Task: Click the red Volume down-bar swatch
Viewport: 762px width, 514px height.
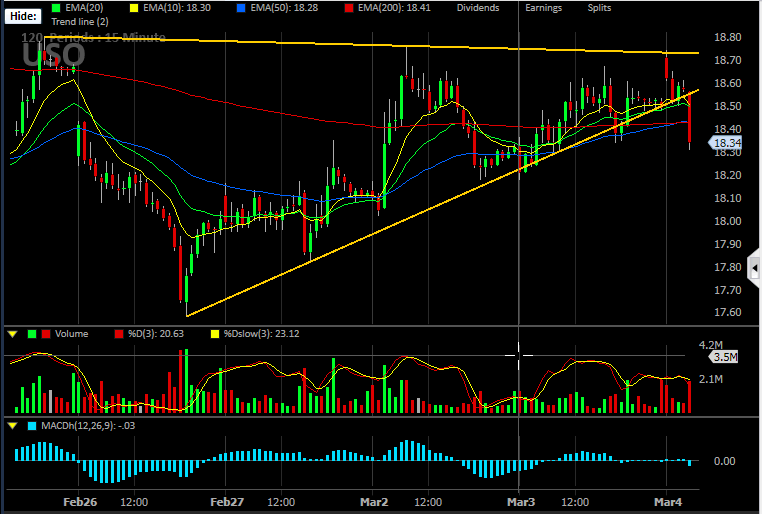Action: (46, 334)
